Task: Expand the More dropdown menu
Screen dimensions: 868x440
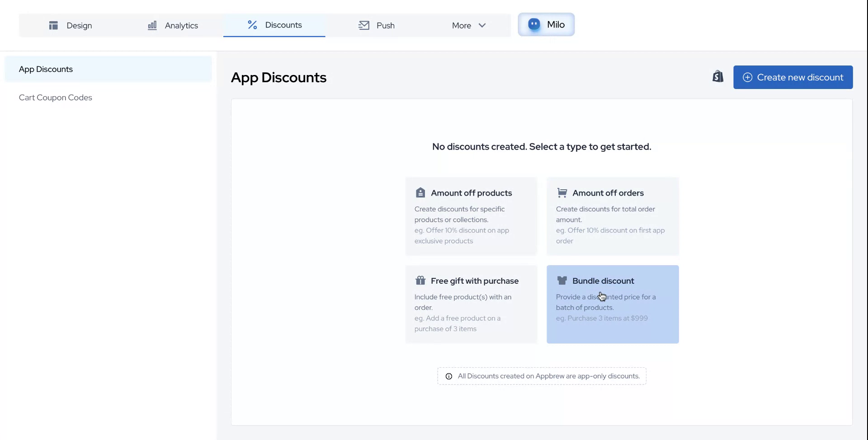Action: point(469,25)
